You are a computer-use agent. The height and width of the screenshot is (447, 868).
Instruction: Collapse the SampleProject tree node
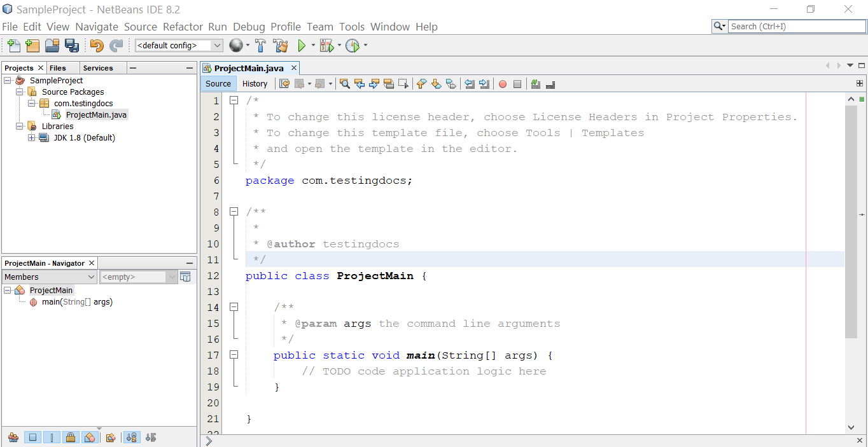coord(8,81)
